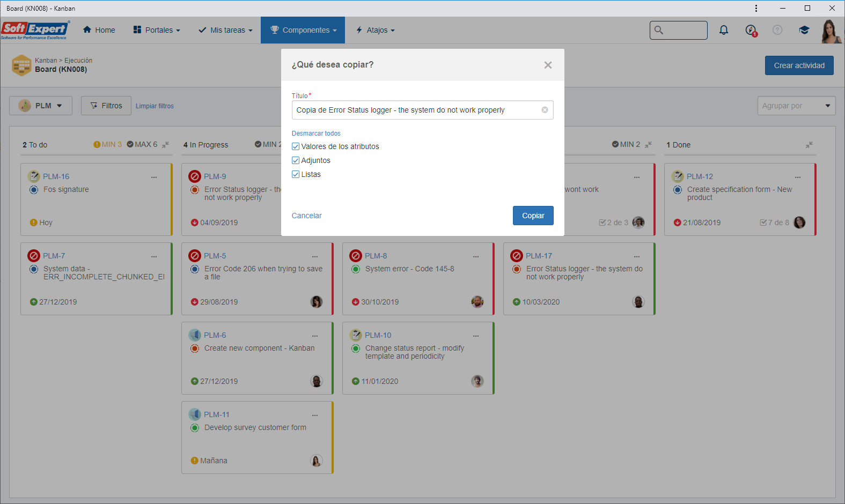Click blocked icon on card PLM-9
845x504 pixels.
pyautogui.click(x=195, y=176)
